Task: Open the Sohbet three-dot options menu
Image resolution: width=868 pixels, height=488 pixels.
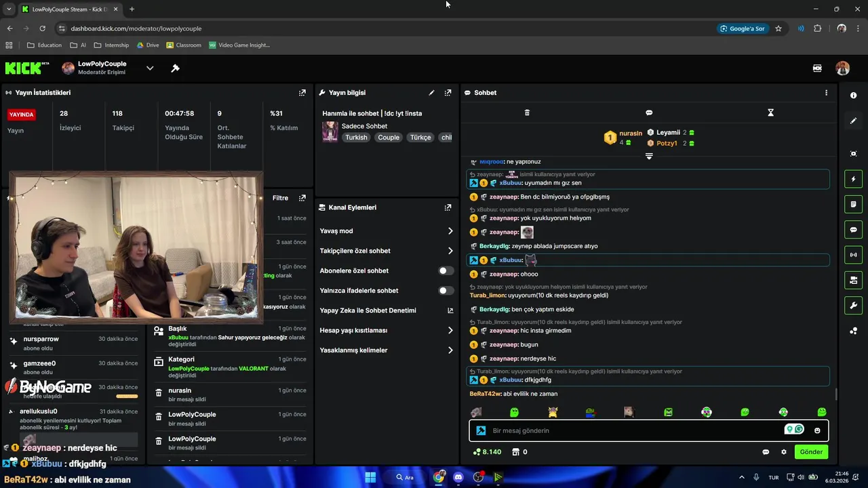Action: tap(826, 93)
